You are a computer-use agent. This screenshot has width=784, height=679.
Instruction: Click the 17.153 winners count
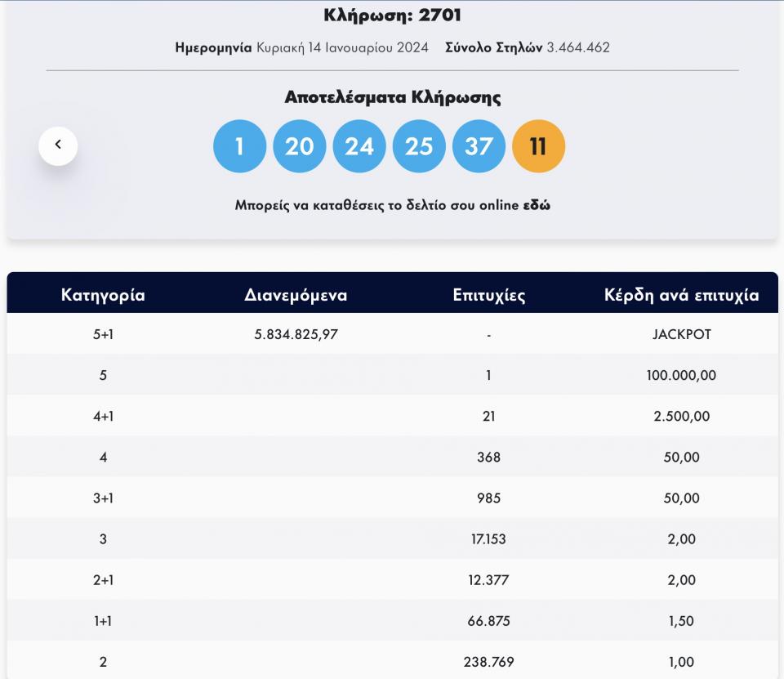pyautogui.click(x=488, y=538)
